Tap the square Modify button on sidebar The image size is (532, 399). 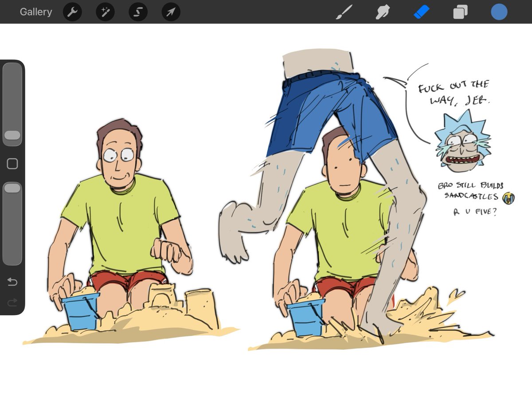[x=12, y=164]
